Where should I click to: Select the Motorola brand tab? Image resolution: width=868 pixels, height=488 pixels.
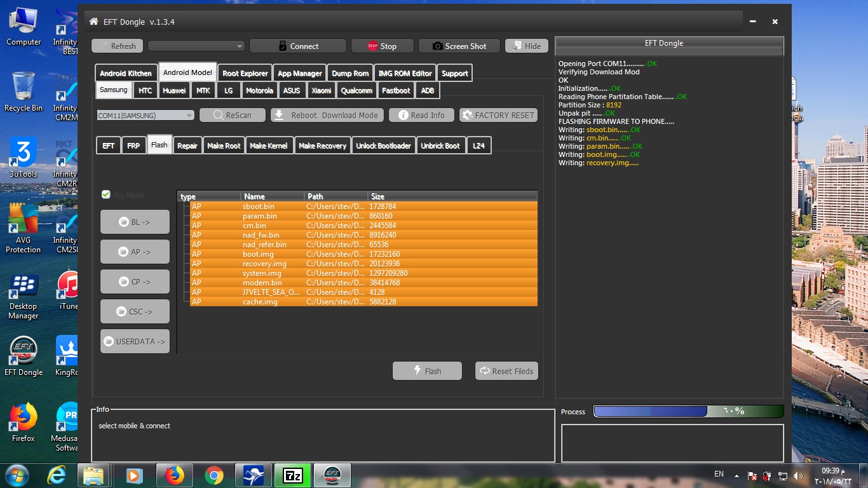(x=259, y=90)
